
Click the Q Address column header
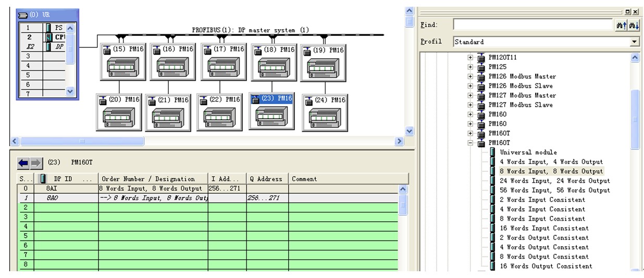[267, 179]
